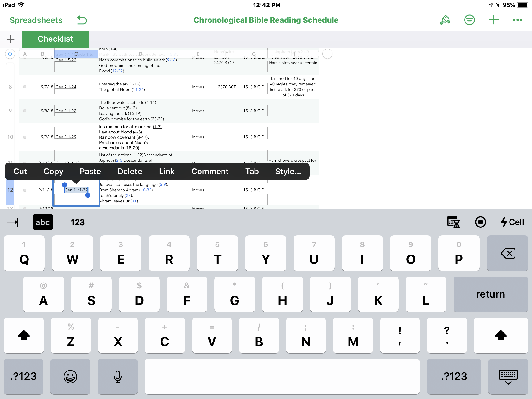Go back to Spreadsheets
The height and width of the screenshot is (399, 532).
[36, 20]
